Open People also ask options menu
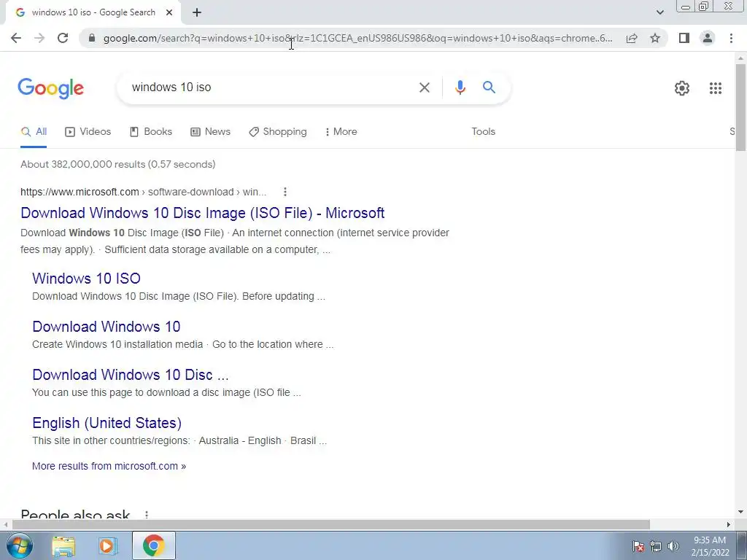The height and width of the screenshot is (560, 747). [147, 514]
